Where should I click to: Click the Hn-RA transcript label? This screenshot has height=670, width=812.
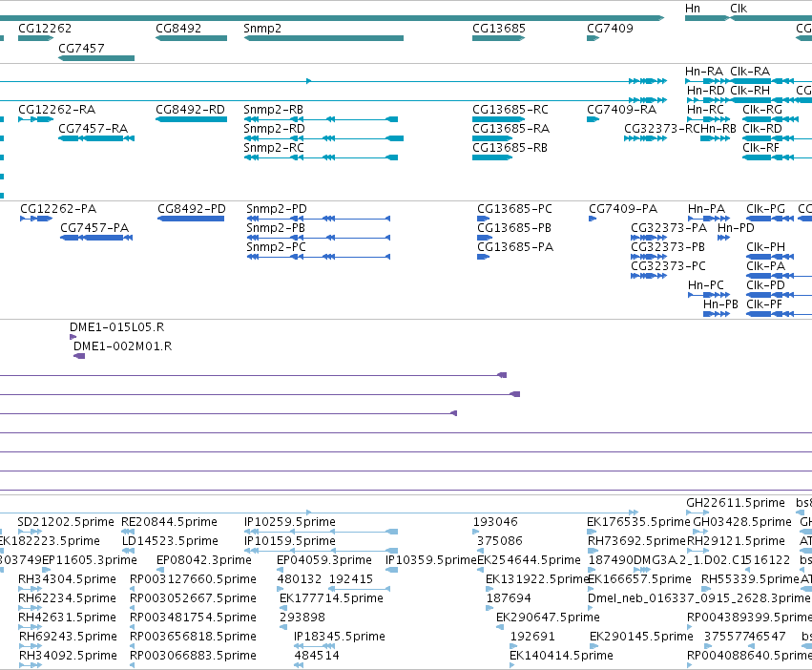point(704,72)
